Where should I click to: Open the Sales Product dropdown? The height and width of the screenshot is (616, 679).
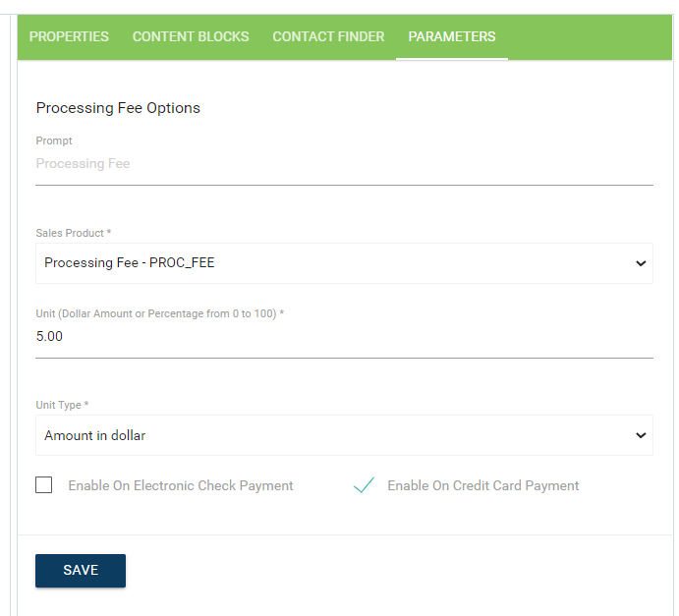pyautogui.click(x=334, y=263)
